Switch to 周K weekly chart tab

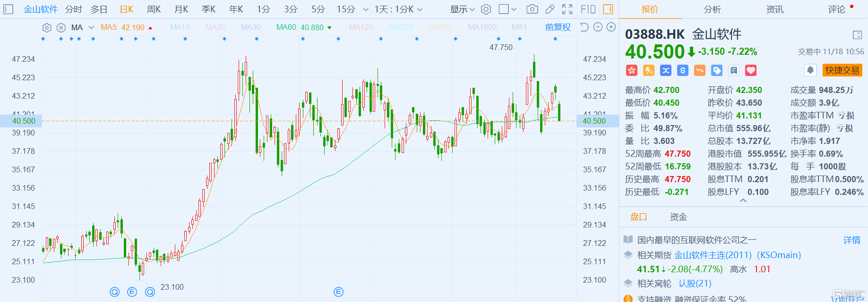154,9
